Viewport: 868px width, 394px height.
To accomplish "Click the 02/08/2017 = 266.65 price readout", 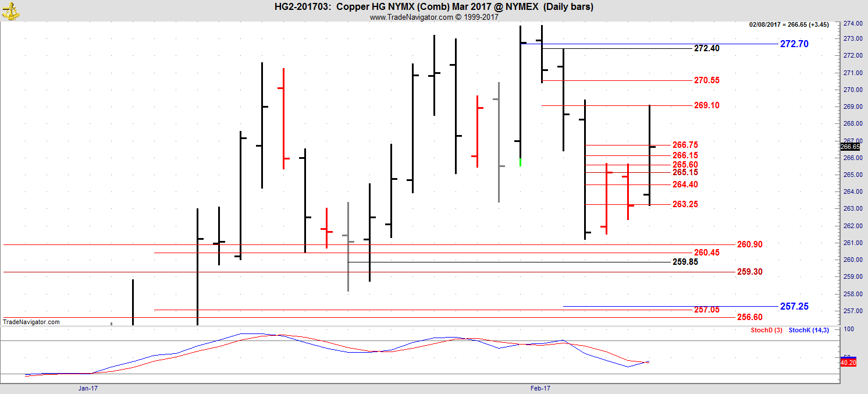I will [792, 24].
